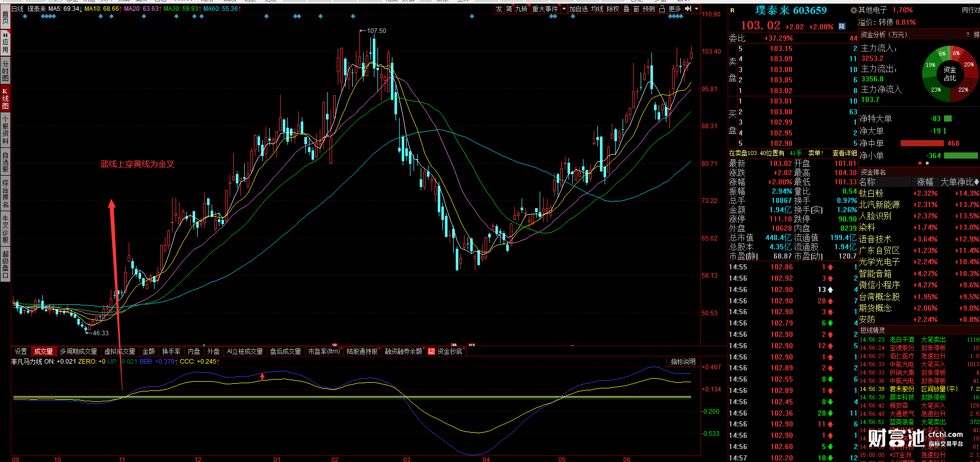This screenshot has width=980, height=462.
Task: Click 日线 period label at chart top
Action: point(17,9)
